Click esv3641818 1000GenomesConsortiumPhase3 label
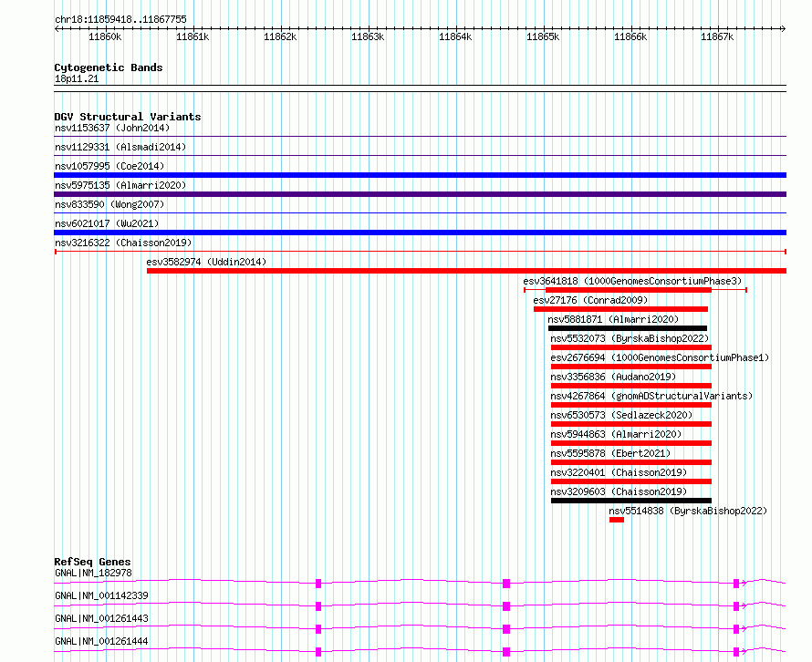 point(632,281)
